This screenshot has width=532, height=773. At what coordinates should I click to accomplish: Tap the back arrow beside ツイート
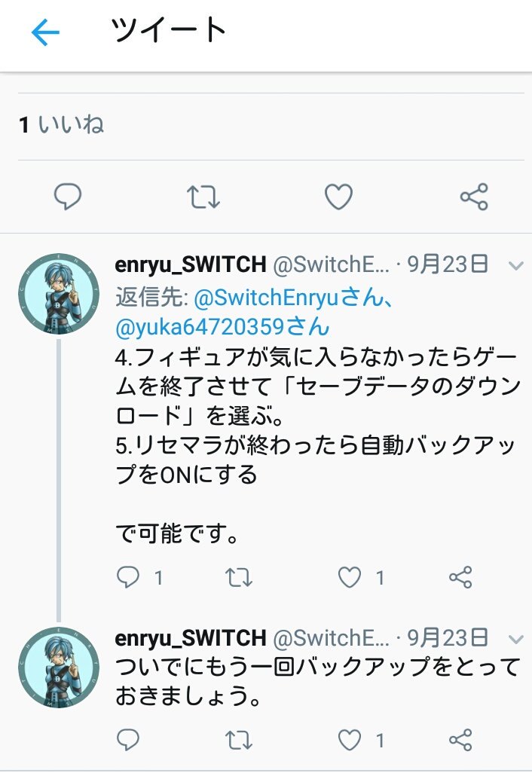click(45, 32)
